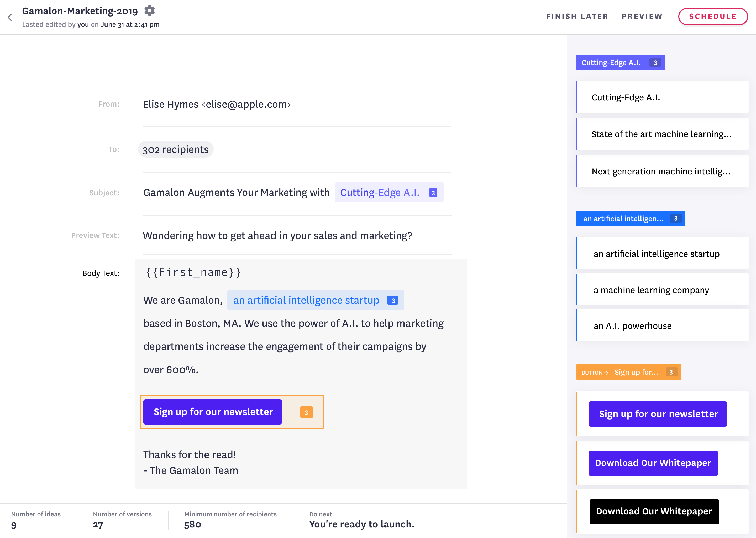
Task: Click the 'Body Text:' label
Action: coord(101,273)
